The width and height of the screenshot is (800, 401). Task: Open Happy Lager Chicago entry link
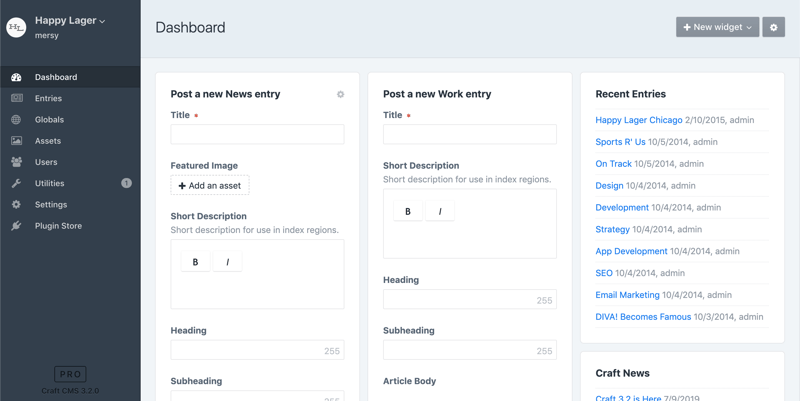pyautogui.click(x=638, y=120)
